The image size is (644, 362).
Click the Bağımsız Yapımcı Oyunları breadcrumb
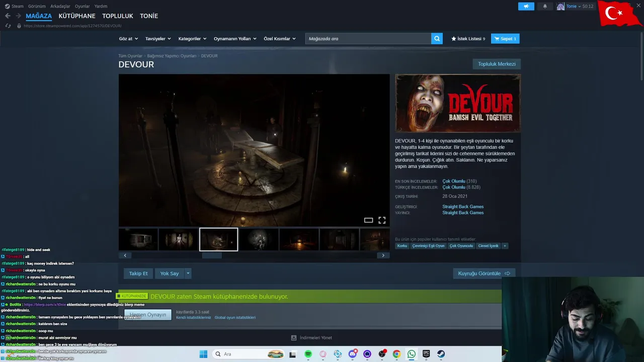pyautogui.click(x=172, y=56)
